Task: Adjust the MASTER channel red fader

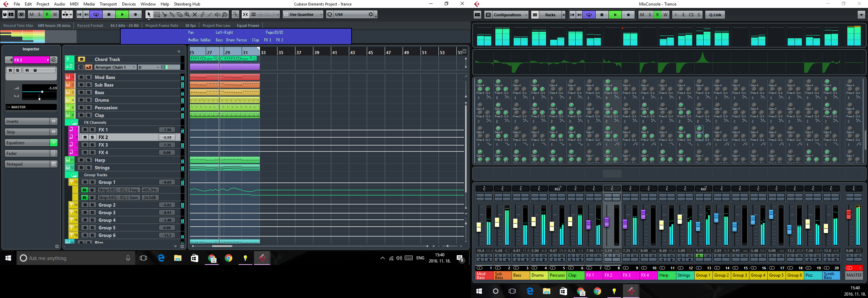Action: pyautogui.click(x=849, y=214)
